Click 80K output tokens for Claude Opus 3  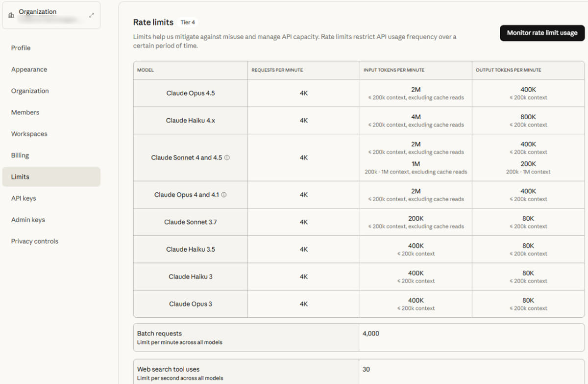pyautogui.click(x=528, y=300)
